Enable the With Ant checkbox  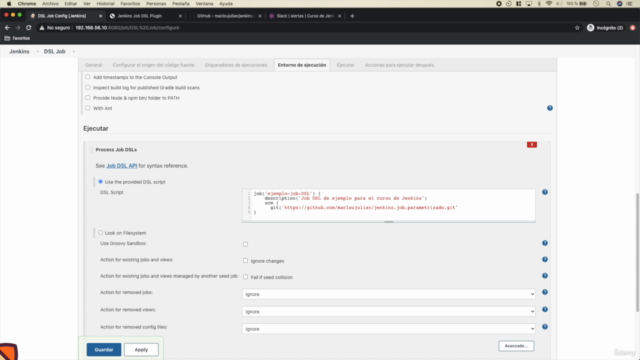point(88,108)
